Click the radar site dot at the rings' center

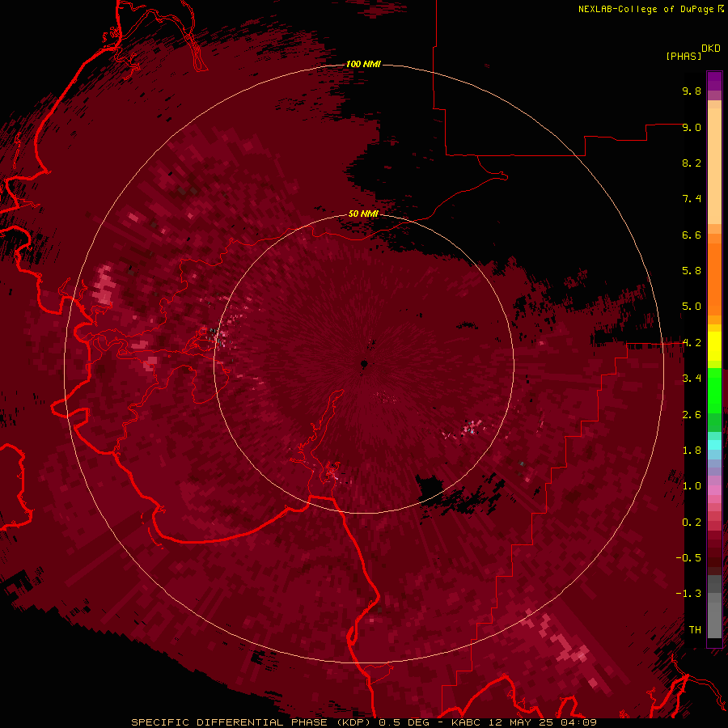pos(365,363)
